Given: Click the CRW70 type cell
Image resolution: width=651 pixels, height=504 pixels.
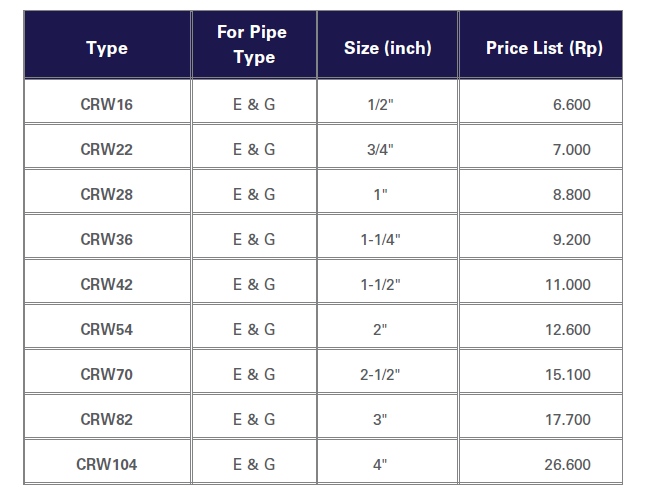Looking at the screenshot, I should tap(107, 374).
